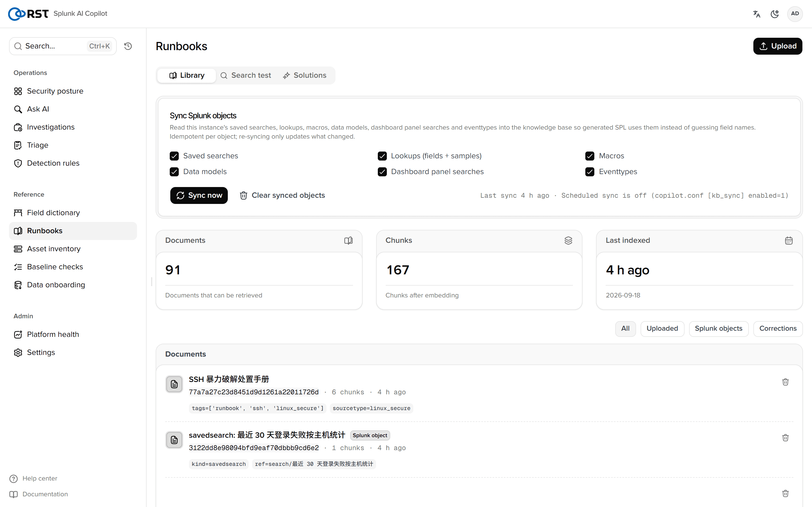Image resolution: width=812 pixels, height=507 pixels.
Task: Click the Chunks layers icon
Action: pyautogui.click(x=568, y=241)
